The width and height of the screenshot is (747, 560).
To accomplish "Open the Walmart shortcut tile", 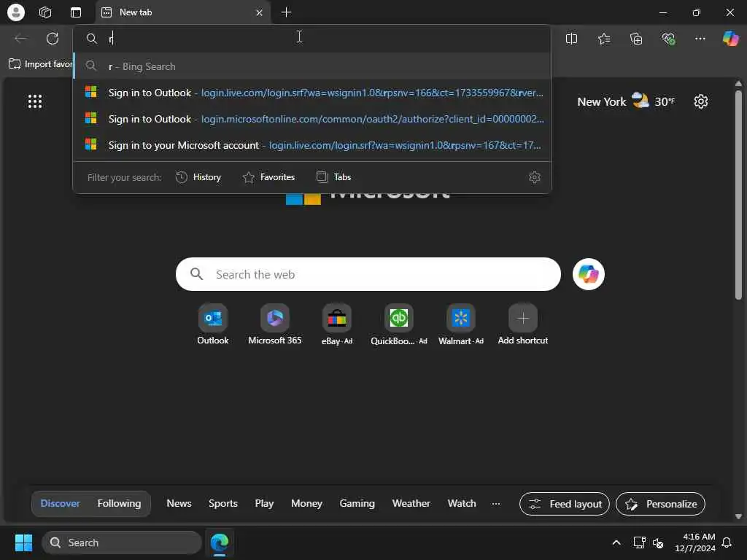I will point(461,324).
